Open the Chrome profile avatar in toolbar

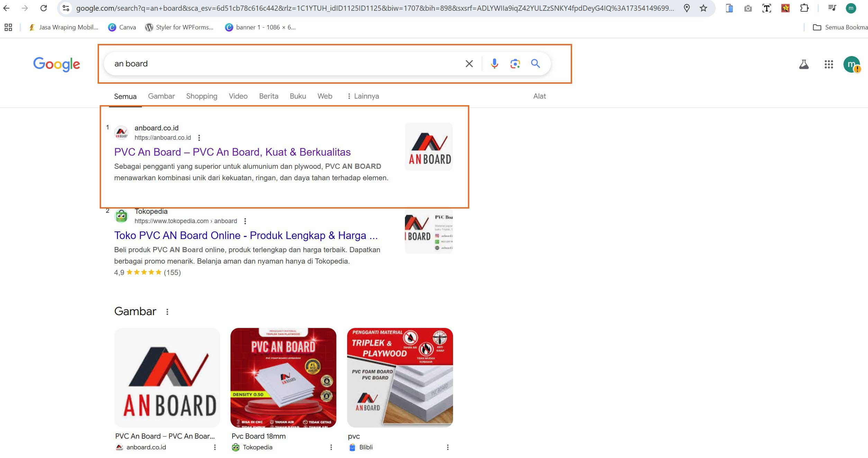click(851, 8)
